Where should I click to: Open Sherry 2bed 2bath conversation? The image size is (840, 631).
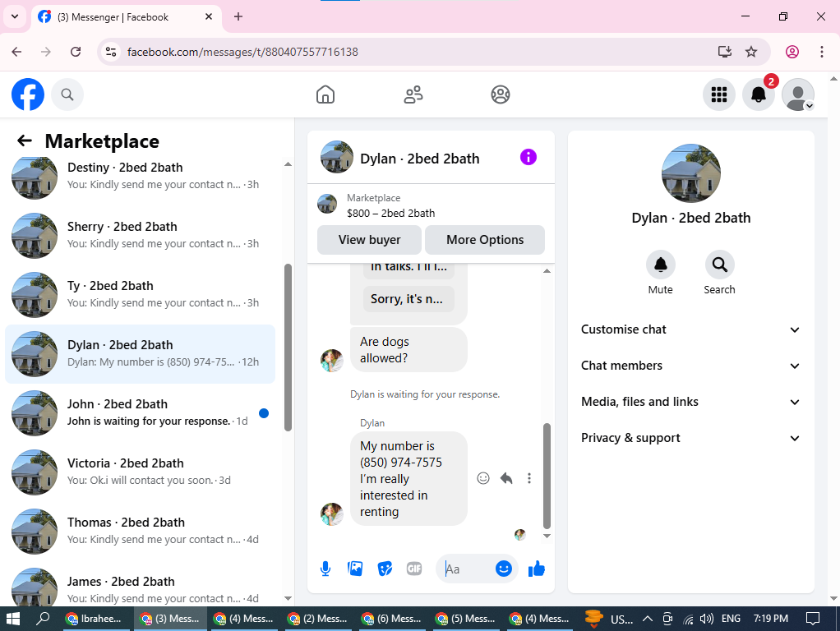coord(141,235)
